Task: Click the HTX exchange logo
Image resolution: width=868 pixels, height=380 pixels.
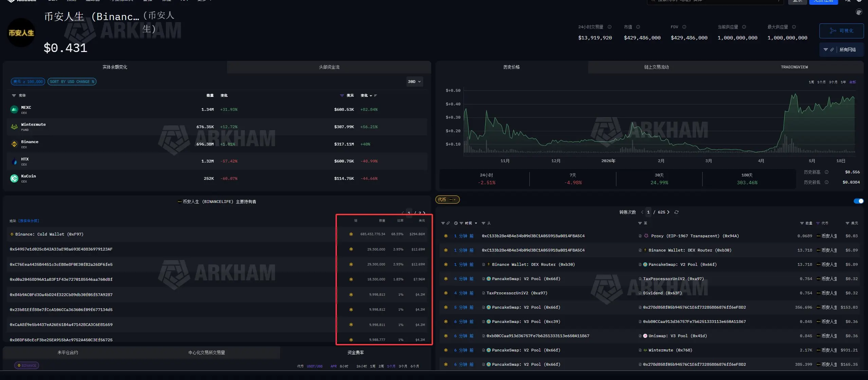Action: (14, 161)
